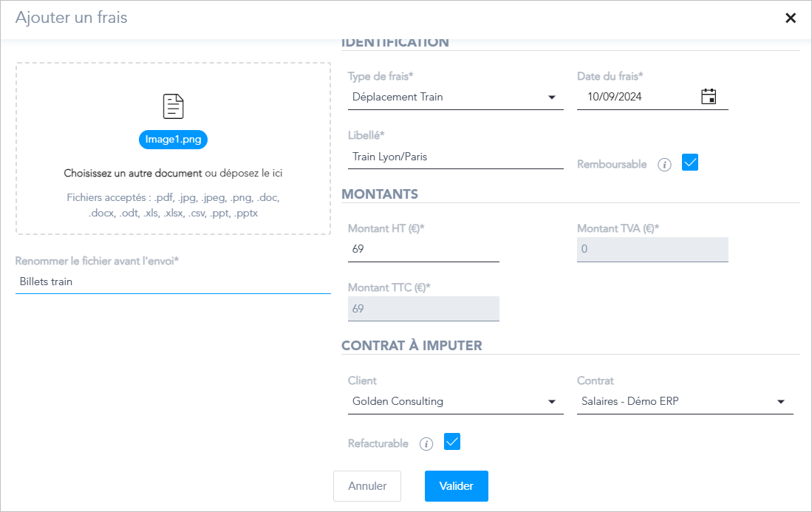Uncheck the Remboursable checkbox
Screen dimensions: 812x512
[x=690, y=163]
